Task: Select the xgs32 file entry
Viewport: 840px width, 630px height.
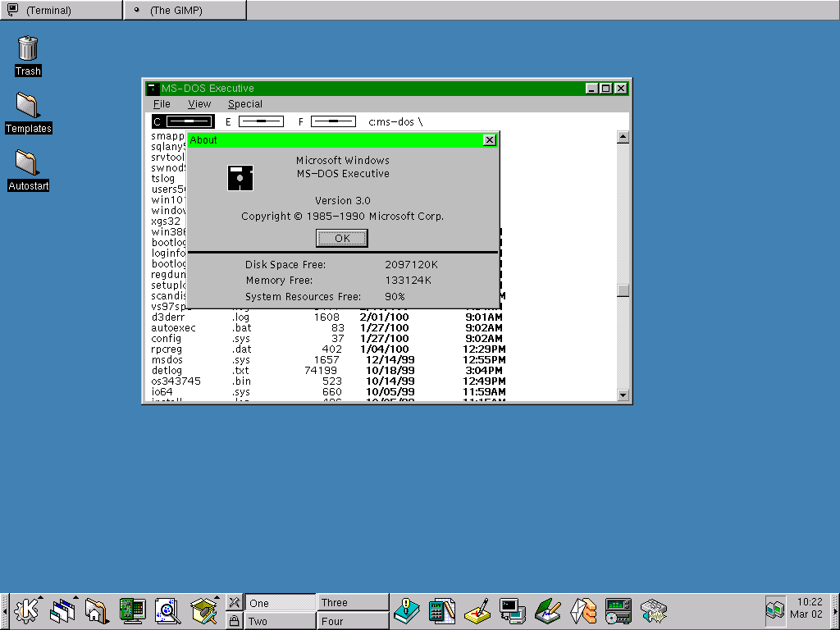Action: tap(166, 221)
